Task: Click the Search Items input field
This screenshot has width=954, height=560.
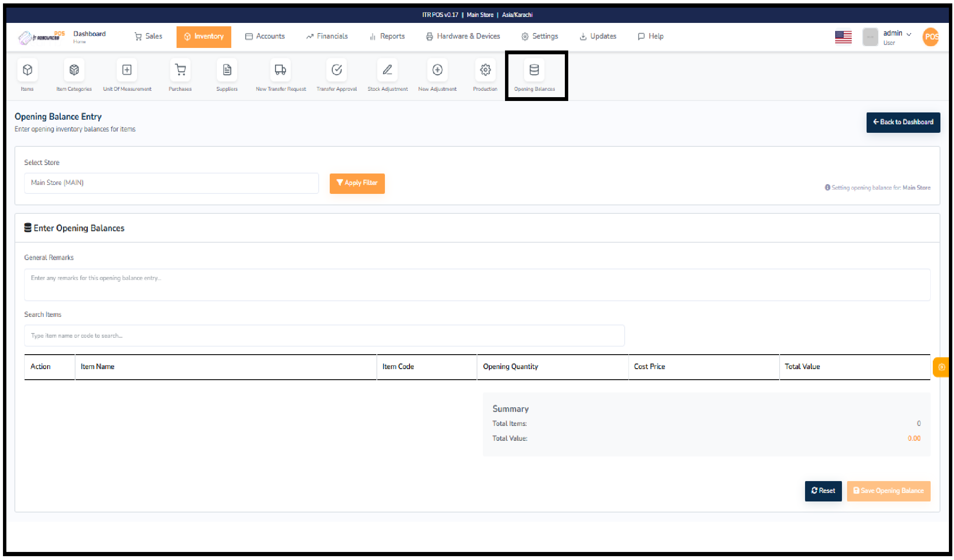Action: coord(325,335)
